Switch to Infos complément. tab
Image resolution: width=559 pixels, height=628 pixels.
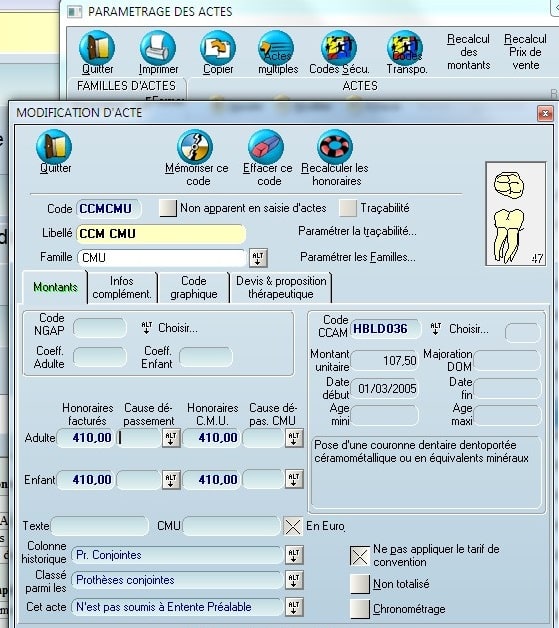[x=122, y=287]
